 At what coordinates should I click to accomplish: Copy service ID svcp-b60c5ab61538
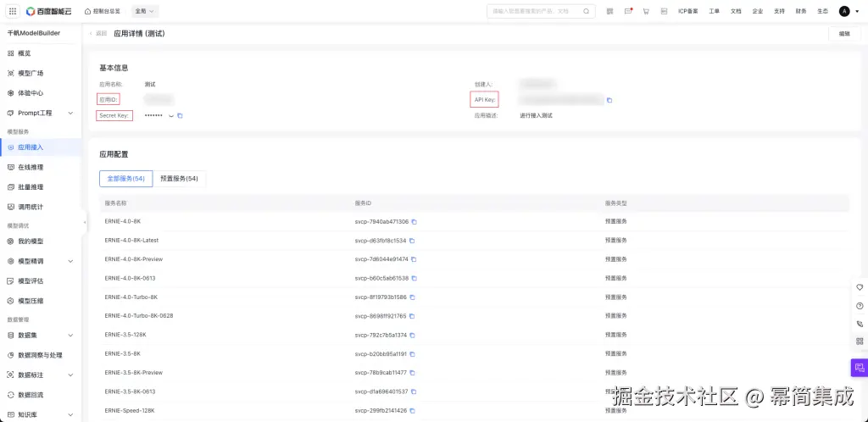click(414, 279)
